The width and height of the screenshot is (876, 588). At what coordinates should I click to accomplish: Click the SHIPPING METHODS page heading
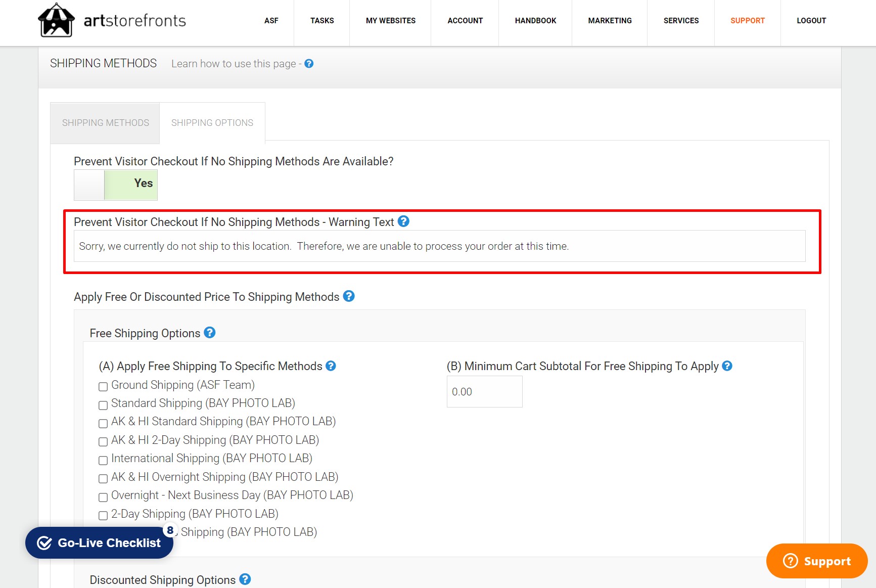coord(104,63)
